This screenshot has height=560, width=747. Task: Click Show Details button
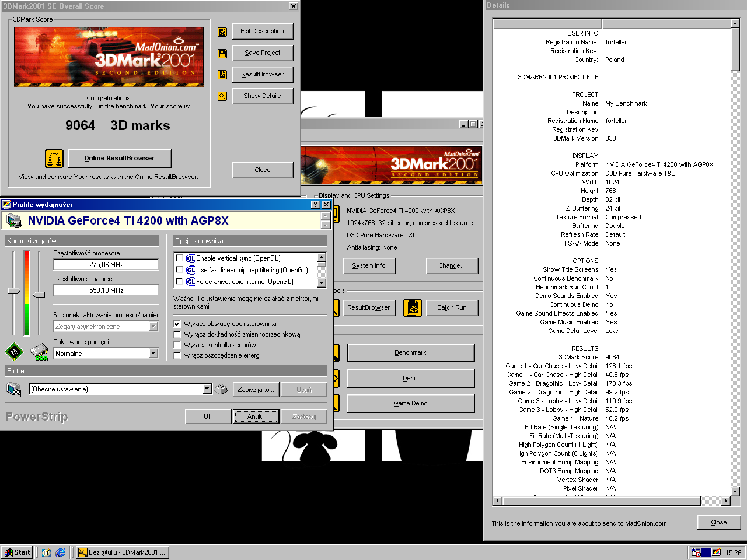click(x=263, y=96)
